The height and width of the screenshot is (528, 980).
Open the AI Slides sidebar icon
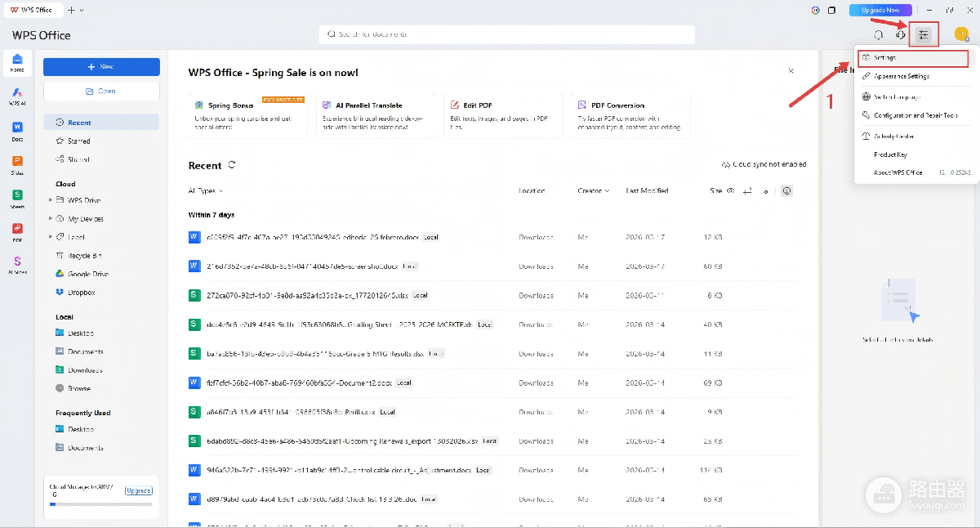17,266
